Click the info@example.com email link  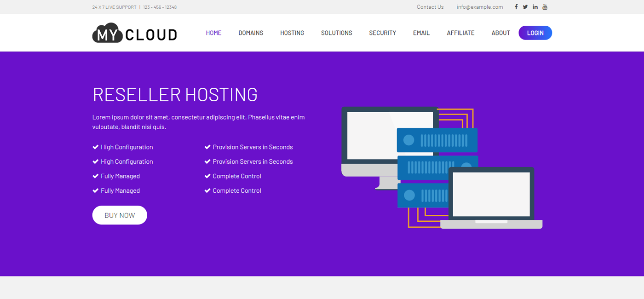tap(479, 7)
